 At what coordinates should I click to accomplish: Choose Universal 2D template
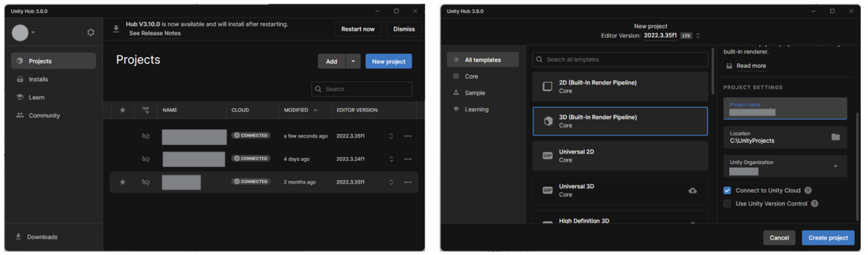620,156
